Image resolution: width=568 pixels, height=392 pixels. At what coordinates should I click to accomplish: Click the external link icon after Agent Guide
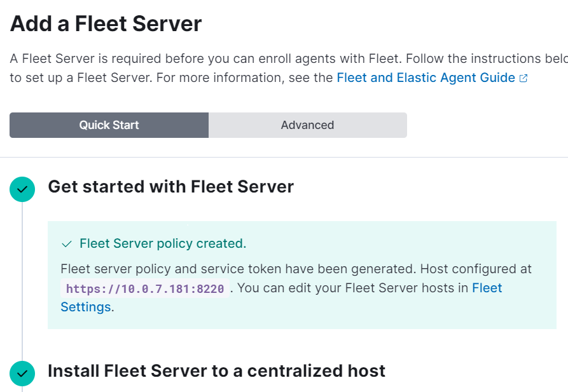coord(523,78)
